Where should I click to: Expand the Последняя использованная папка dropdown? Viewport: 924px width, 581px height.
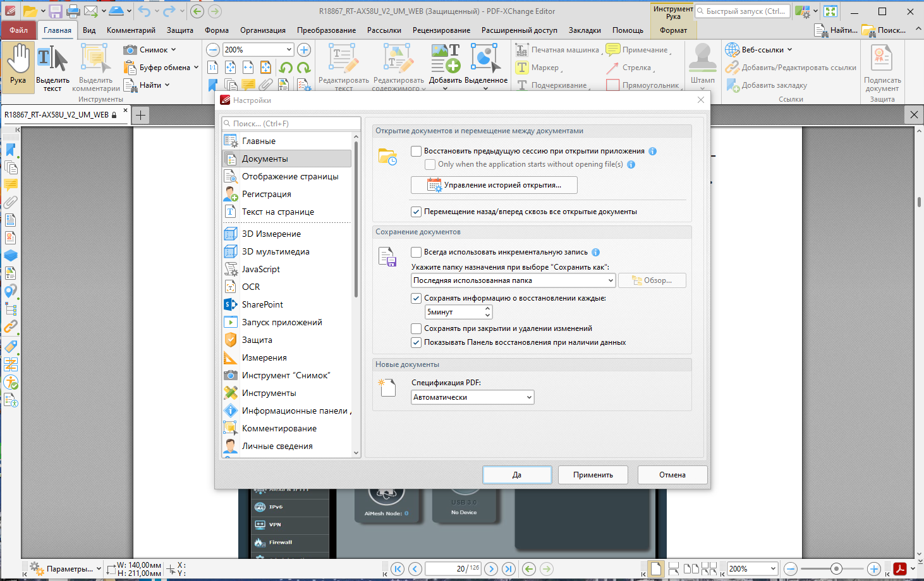coord(513,280)
